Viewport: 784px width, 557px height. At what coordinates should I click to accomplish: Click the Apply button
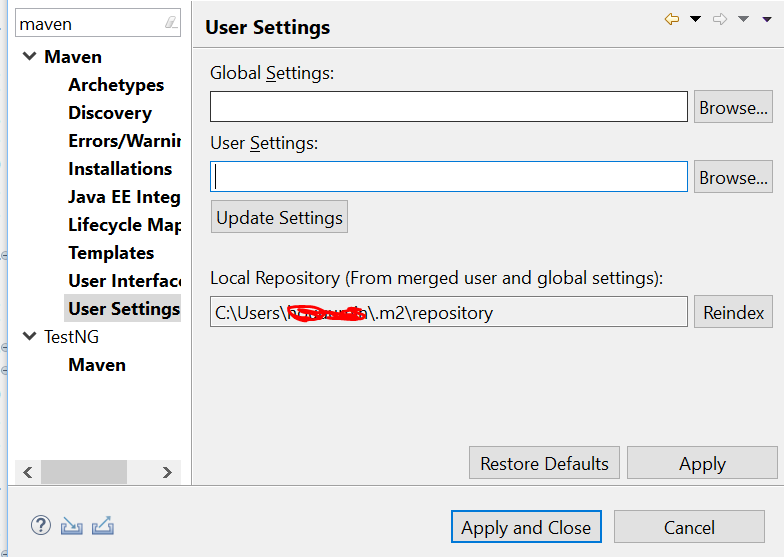pos(702,463)
